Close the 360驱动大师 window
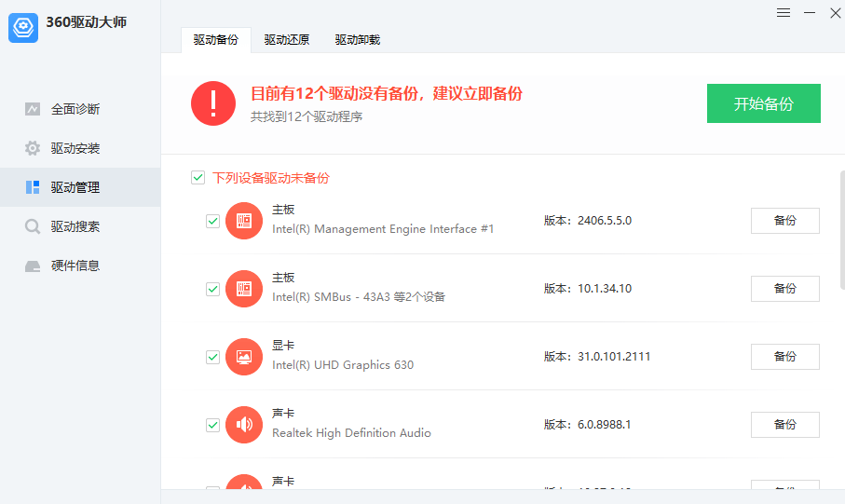845x504 pixels. click(836, 13)
